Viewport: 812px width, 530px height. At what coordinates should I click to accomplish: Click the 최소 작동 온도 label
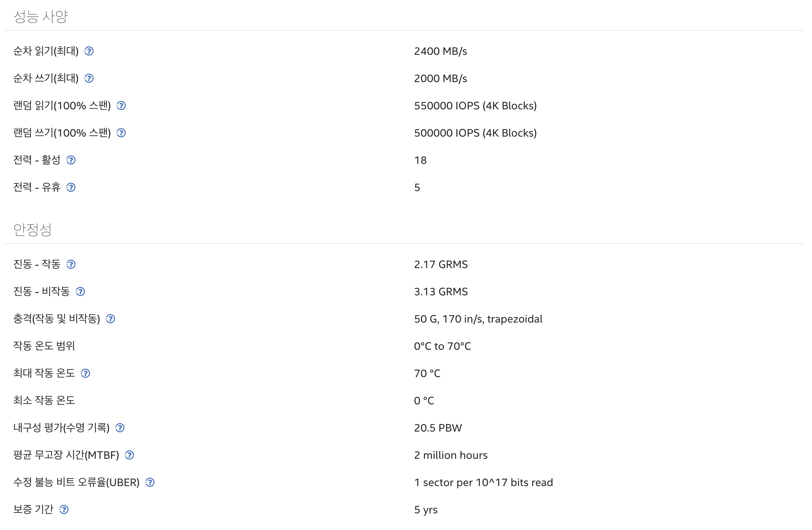pyautogui.click(x=44, y=400)
